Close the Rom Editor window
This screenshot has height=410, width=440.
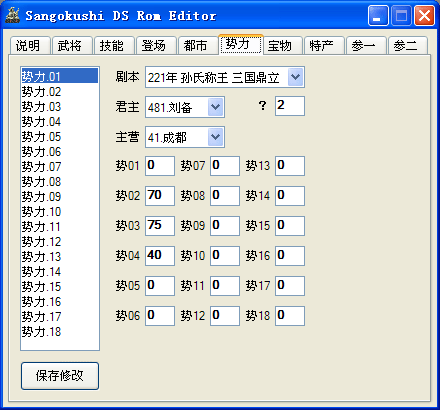tap(424, 16)
